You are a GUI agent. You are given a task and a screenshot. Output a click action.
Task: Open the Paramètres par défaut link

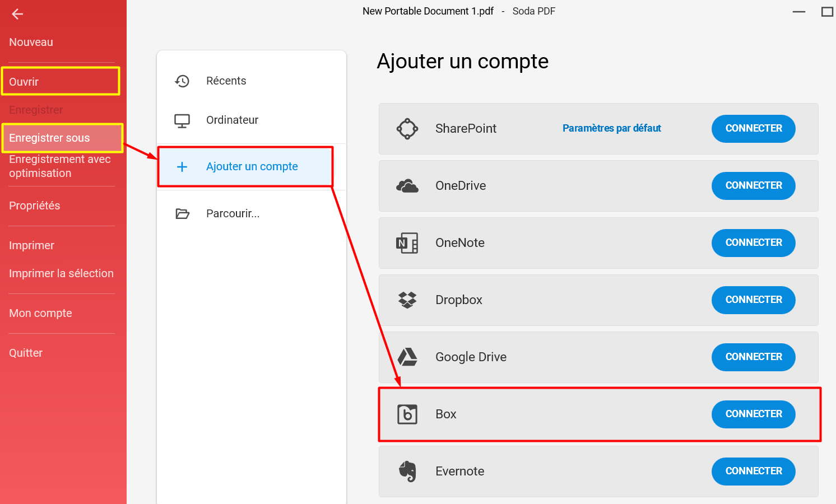(x=612, y=128)
